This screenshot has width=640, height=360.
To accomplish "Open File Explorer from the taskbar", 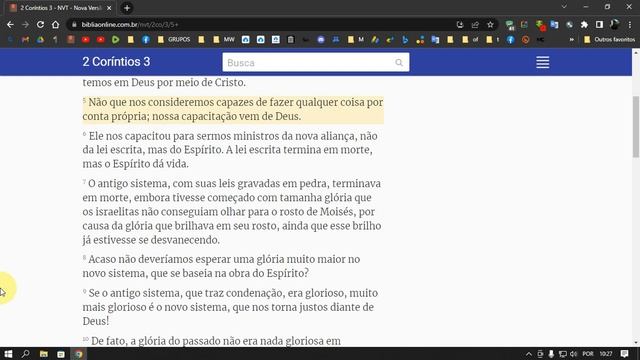I will click(43, 354).
